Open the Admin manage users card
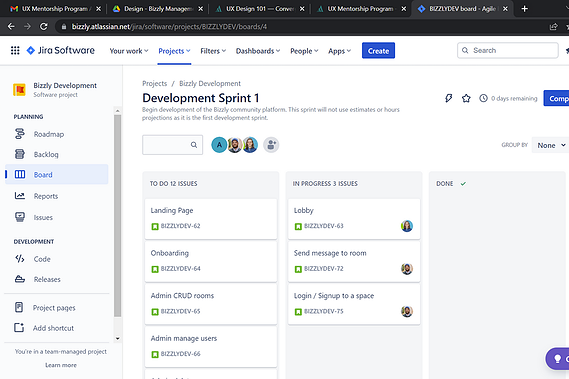Viewport: 569px width, 379px height. pos(211,347)
